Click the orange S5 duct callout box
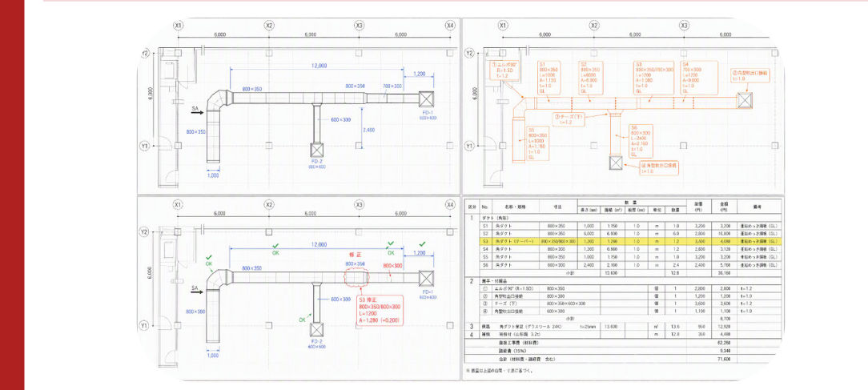 [539, 143]
